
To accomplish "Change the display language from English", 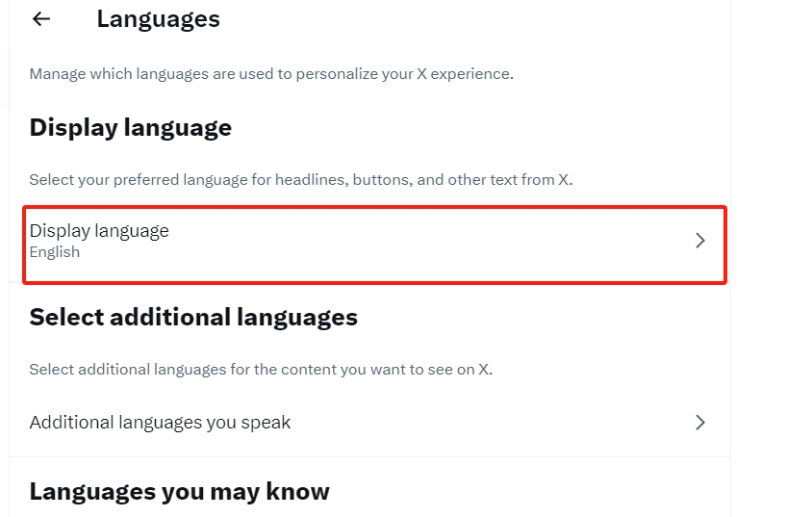I will coord(374,241).
